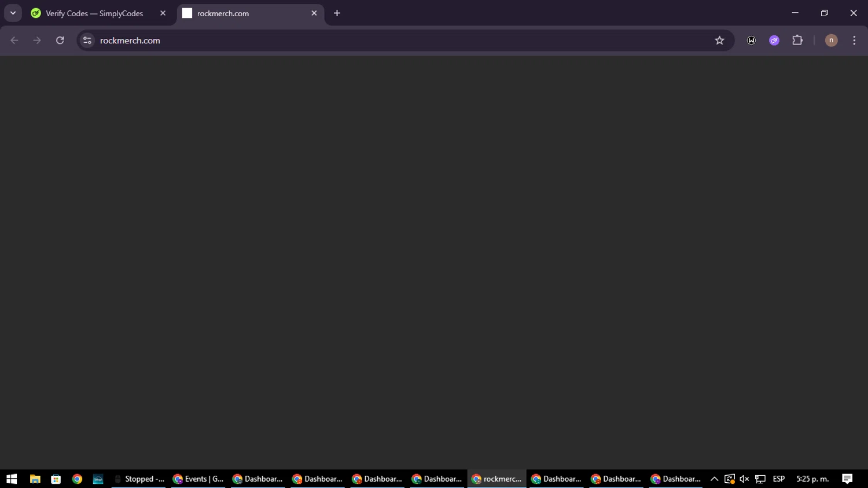Open Chrome's three-dot menu
Viewport: 868px width, 488px height.
point(854,41)
